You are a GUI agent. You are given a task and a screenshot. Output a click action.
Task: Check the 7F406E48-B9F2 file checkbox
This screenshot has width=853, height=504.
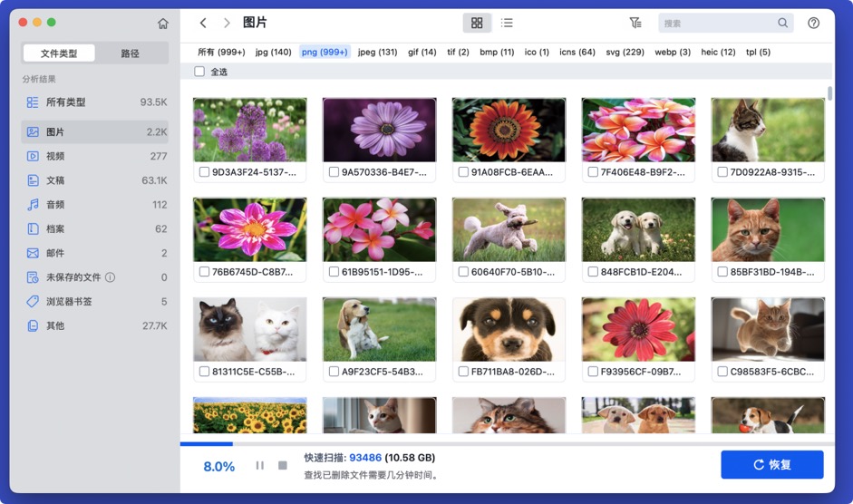pyautogui.click(x=593, y=172)
